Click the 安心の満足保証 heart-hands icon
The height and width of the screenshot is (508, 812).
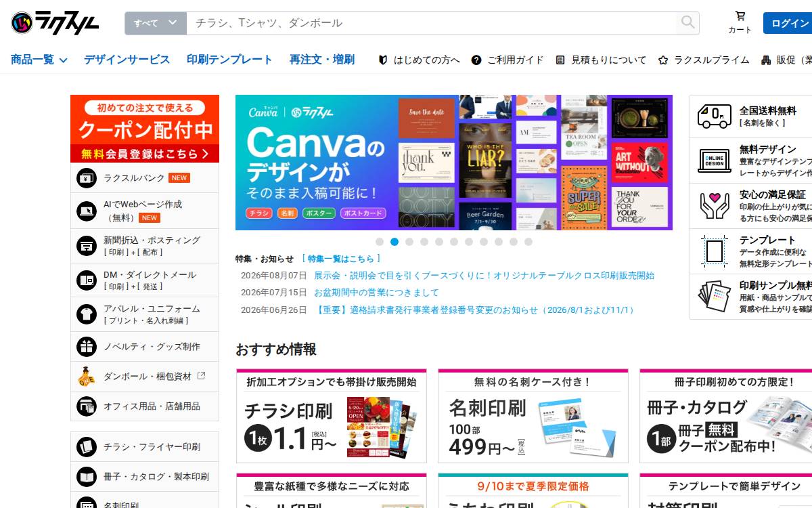tap(714, 206)
